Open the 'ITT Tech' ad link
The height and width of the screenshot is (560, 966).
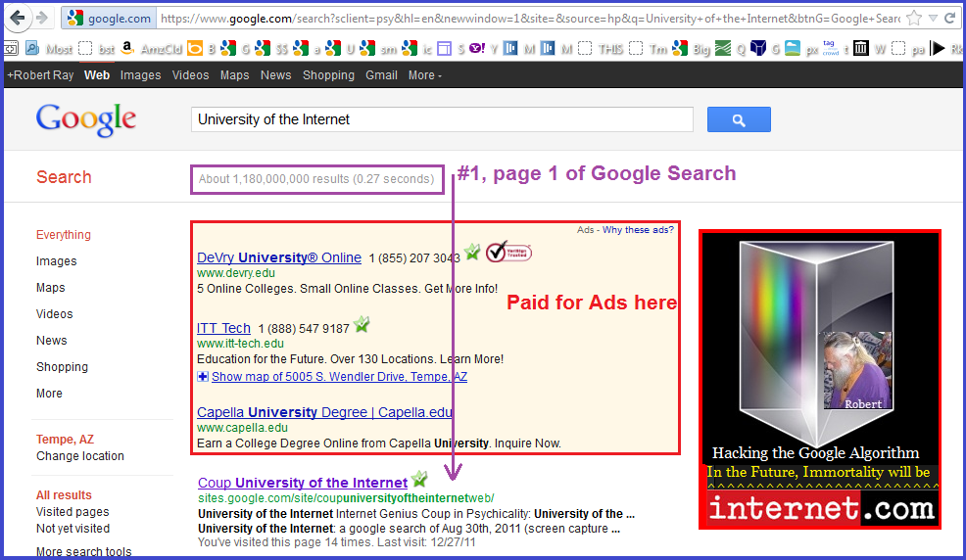tap(223, 328)
